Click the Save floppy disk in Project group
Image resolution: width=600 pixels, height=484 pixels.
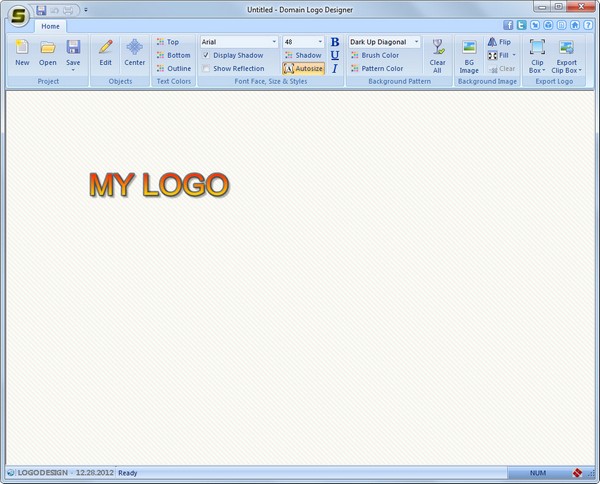(73, 47)
